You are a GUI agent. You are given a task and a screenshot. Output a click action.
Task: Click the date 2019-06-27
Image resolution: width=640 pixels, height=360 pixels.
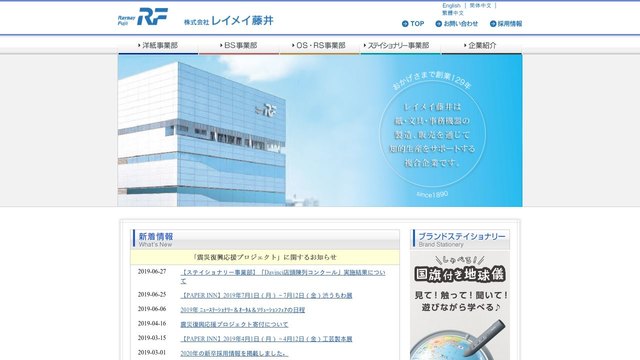[152, 271]
